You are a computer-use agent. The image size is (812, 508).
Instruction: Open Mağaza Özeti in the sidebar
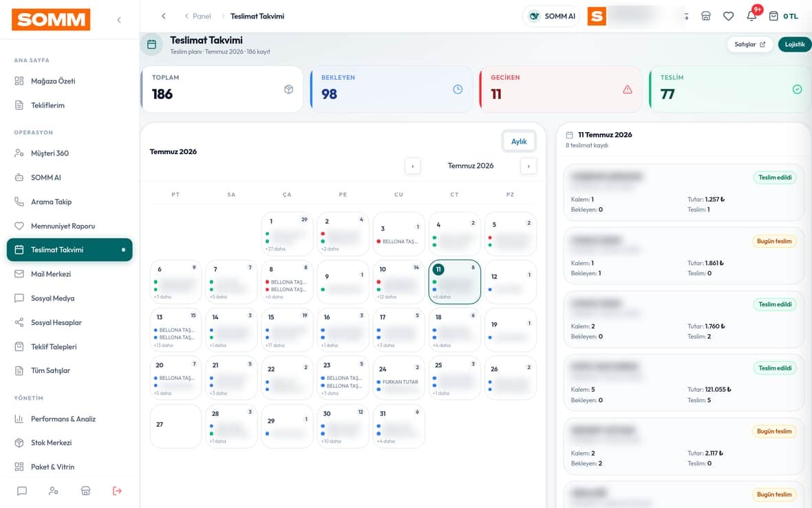click(70, 81)
